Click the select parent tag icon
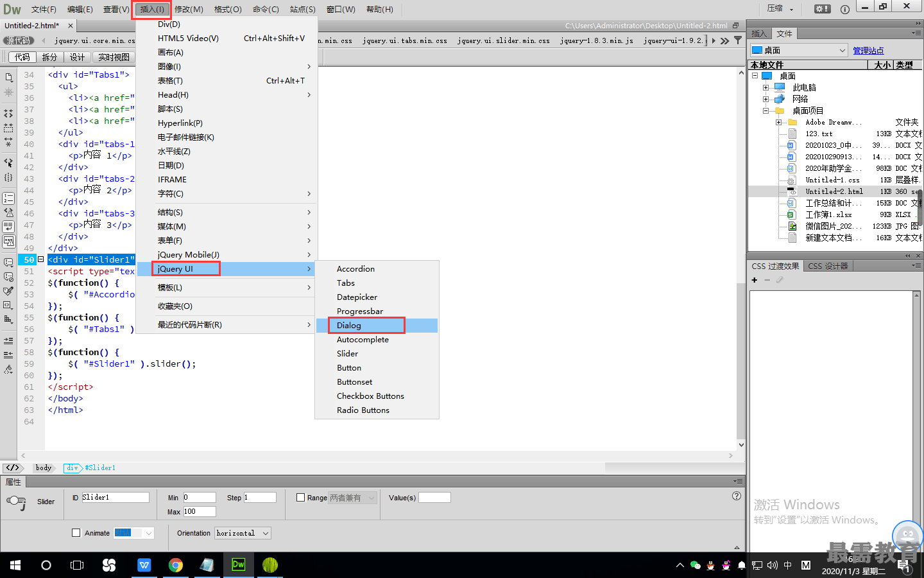The width and height of the screenshot is (924, 578). pos(8,162)
